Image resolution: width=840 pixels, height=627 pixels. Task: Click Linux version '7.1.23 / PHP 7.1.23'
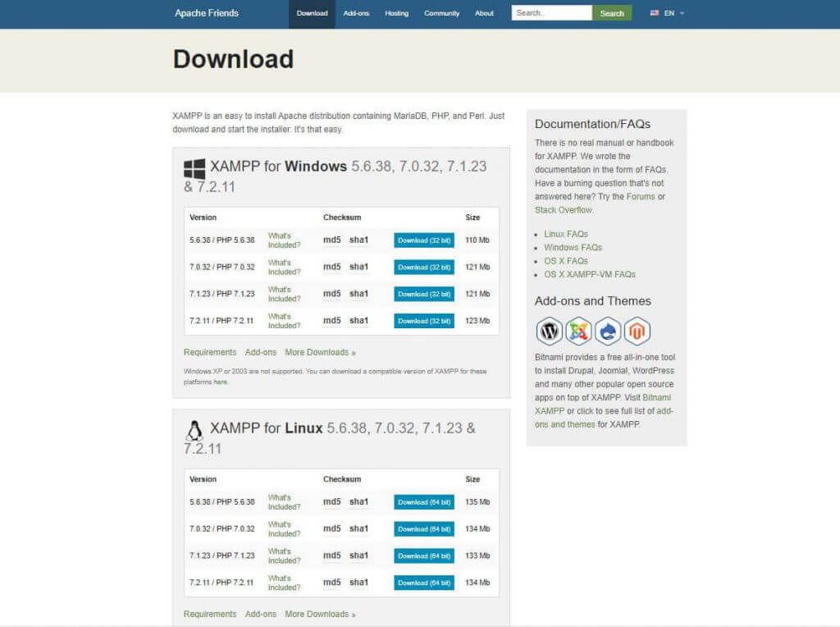point(221,556)
